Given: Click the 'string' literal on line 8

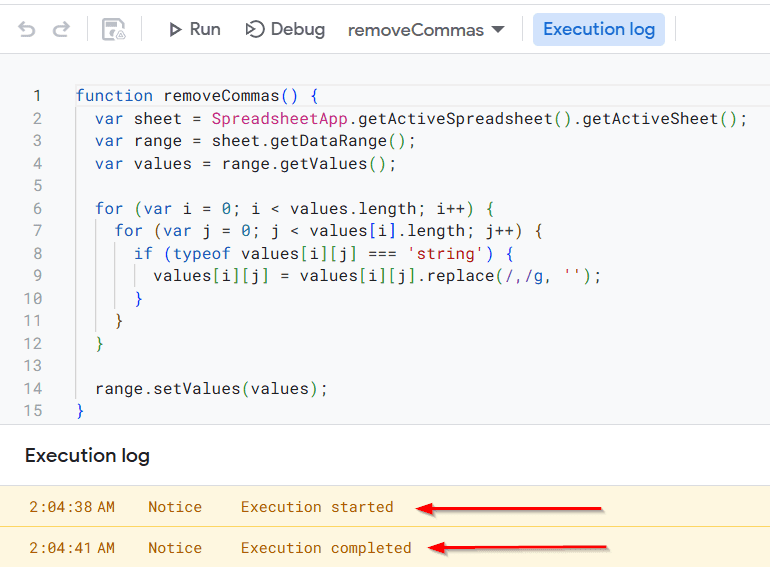Looking at the screenshot, I should click(x=445, y=254).
